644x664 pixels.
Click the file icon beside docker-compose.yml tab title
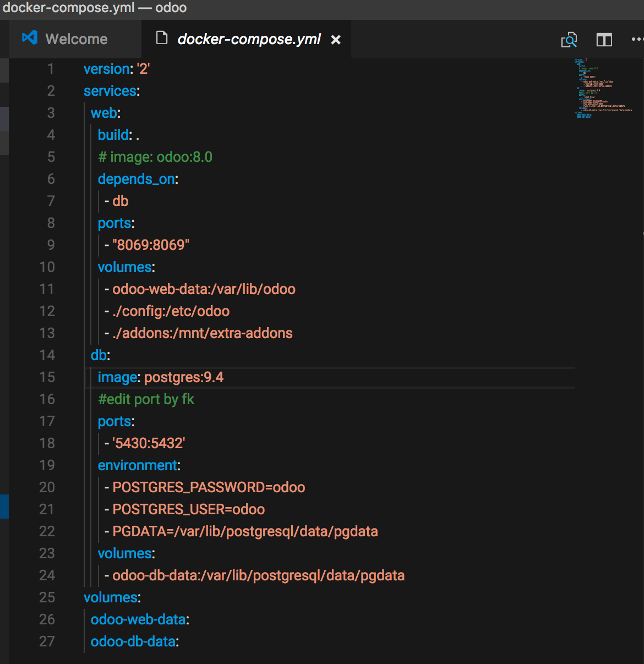[x=161, y=38]
